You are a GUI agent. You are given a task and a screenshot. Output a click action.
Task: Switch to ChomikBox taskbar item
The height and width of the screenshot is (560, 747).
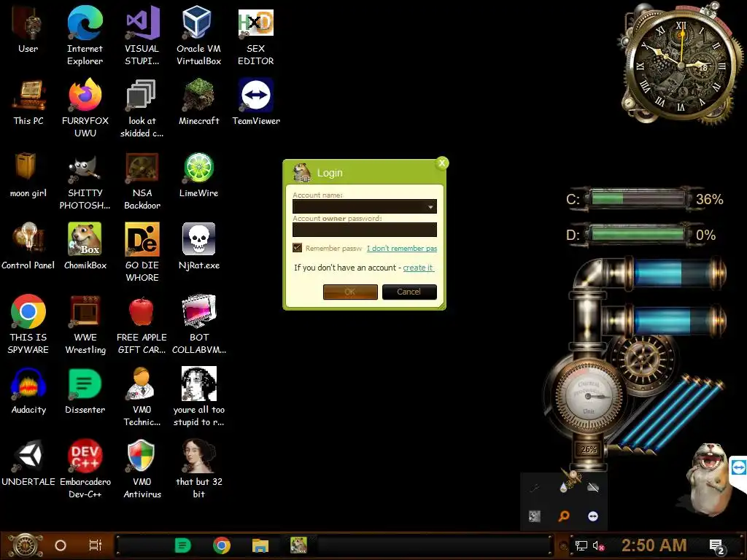tap(298, 545)
